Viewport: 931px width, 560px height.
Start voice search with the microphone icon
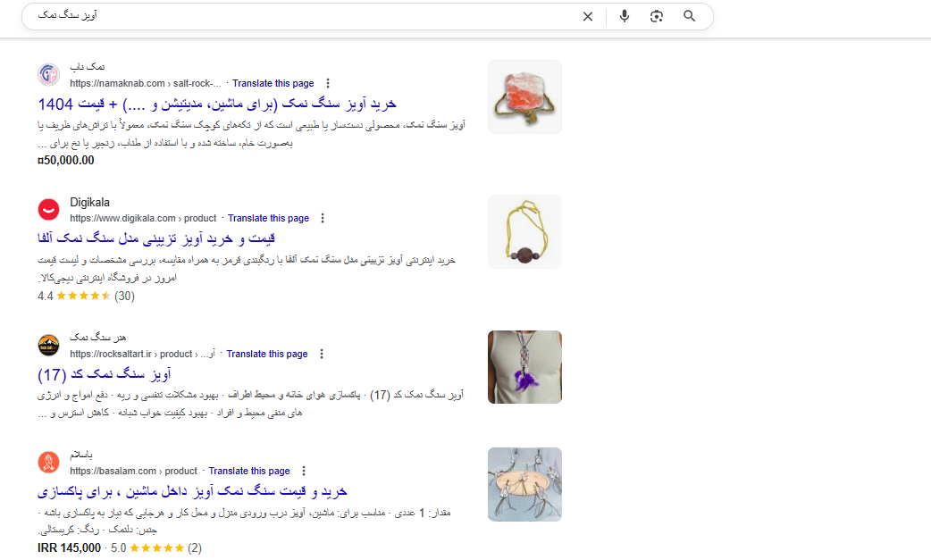[624, 16]
